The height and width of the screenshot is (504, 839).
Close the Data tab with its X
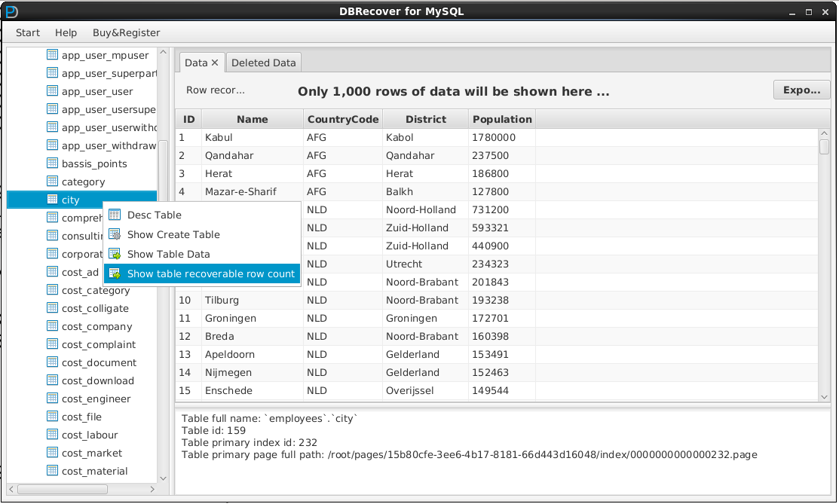click(215, 63)
